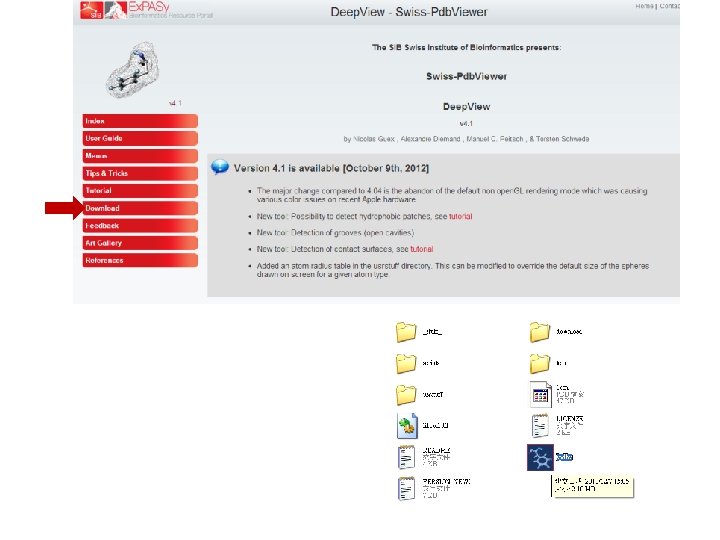The width and height of the screenshot is (720, 540).
Task: Click author name Torsten Schwede
Action: pos(562,139)
